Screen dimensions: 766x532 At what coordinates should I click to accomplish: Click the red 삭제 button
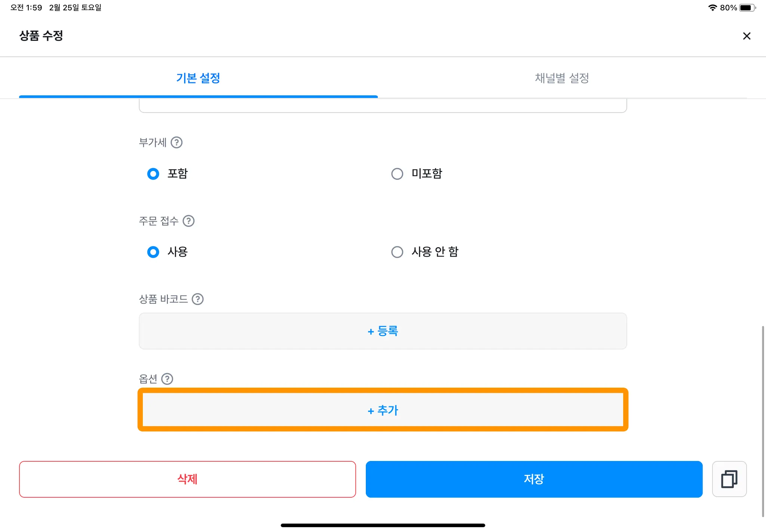pyautogui.click(x=187, y=479)
